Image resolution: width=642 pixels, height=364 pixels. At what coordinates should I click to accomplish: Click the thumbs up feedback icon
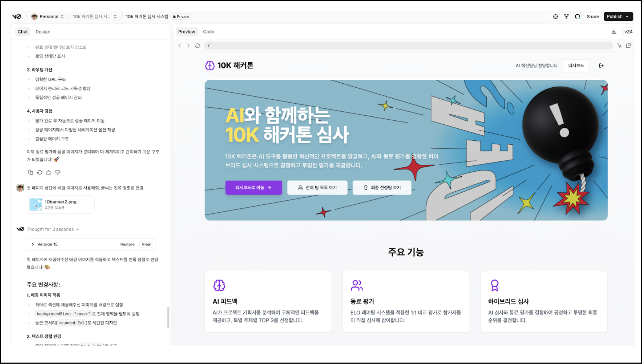click(x=49, y=172)
